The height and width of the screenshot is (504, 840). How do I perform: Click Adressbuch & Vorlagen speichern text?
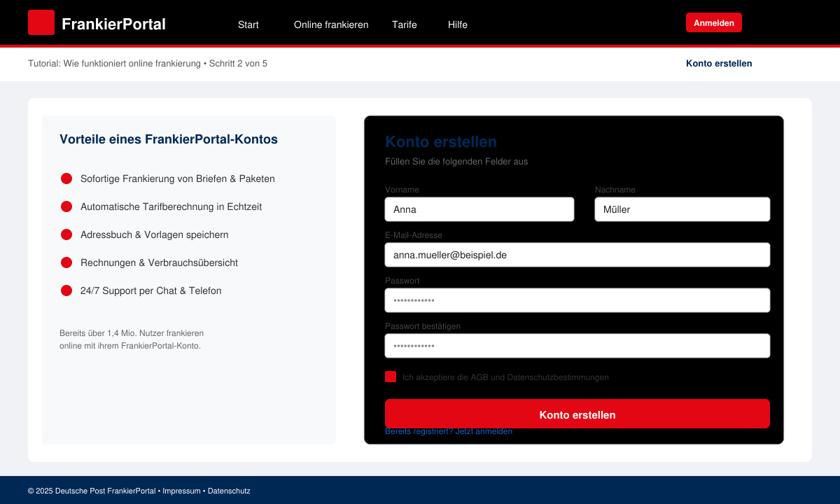(x=155, y=234)
